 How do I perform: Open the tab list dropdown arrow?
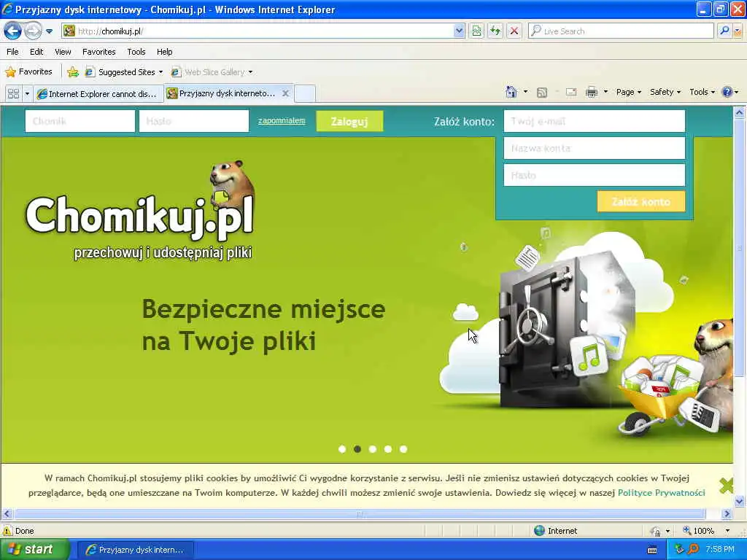click(x=27, y=94)
